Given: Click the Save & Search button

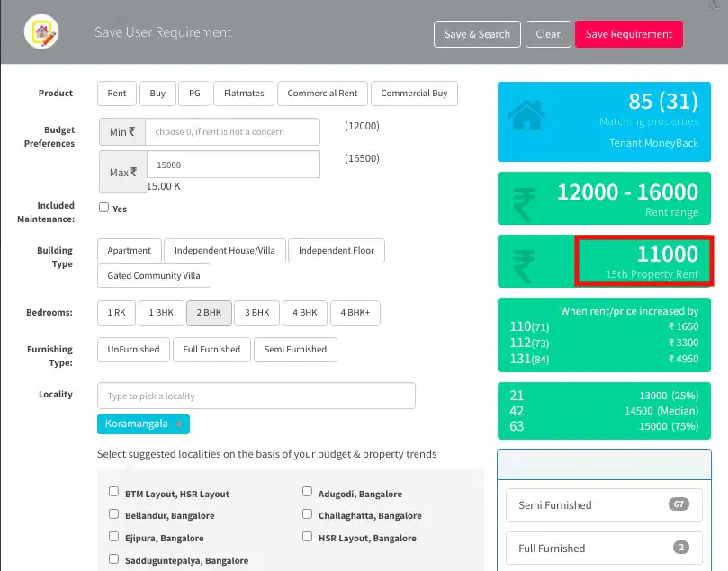Looking at the screenshot, I should tap(477, 34).
